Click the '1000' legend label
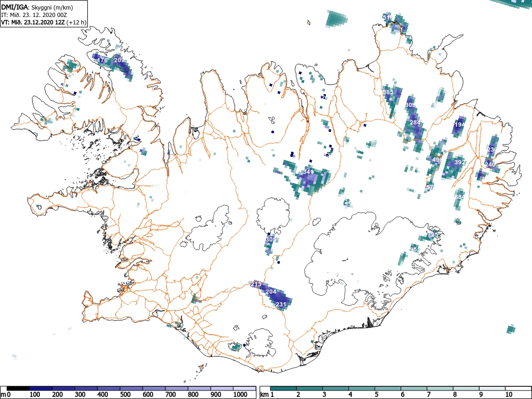The width and height of the screenshot is (532, 399). pyautogui.click(x=240, y=395)
